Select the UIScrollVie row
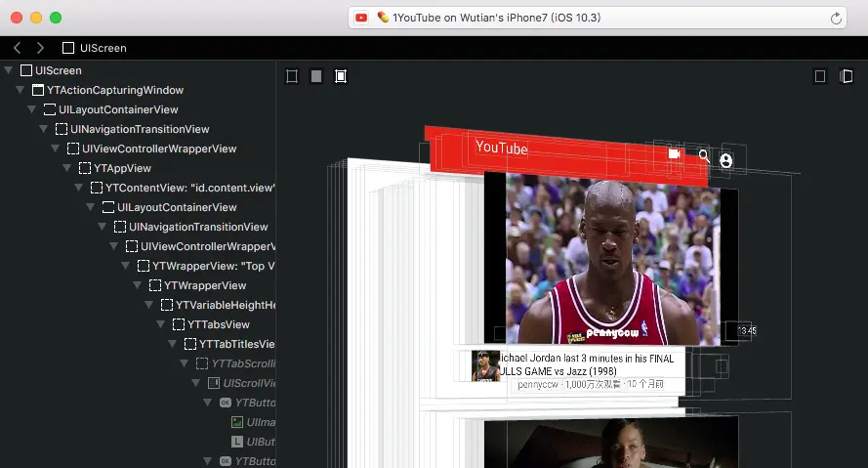This screenshot has height=468, width=868. [138, 383]
